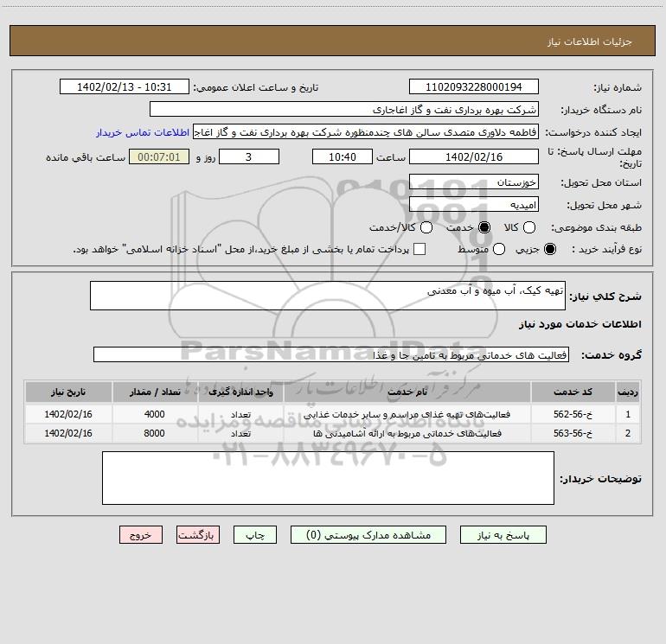Click the service group field فعالیت های خدماتی
The width and height of the screenshot is (666, 644).
coord(331,354)
